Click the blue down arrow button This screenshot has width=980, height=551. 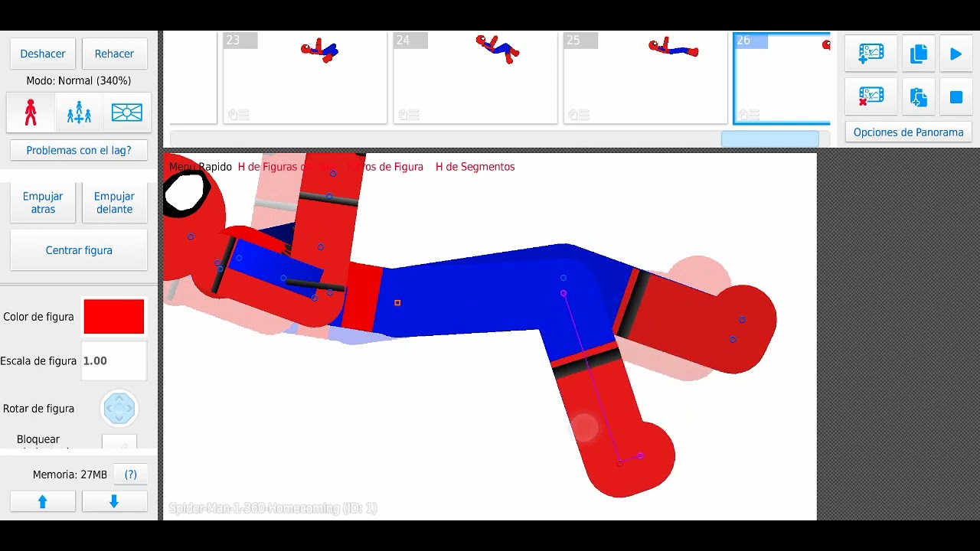coord(114,501)
